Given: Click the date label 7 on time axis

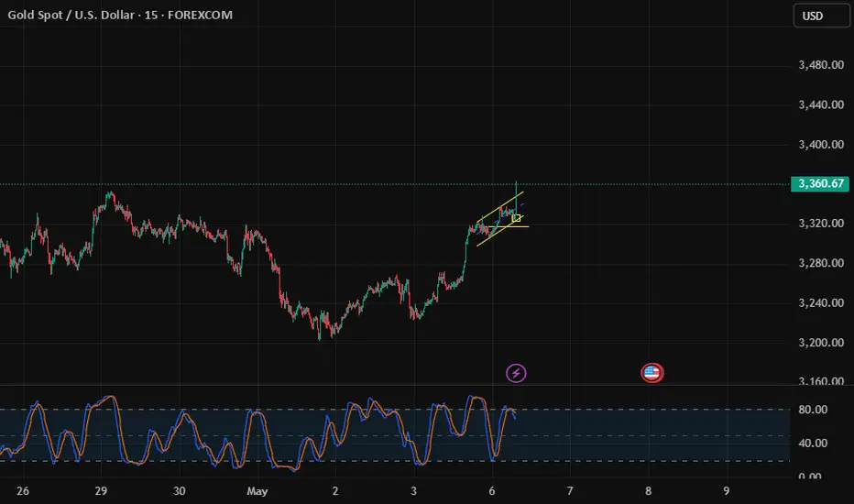Looking at the screenshot, I should click(x=570, y=491).
